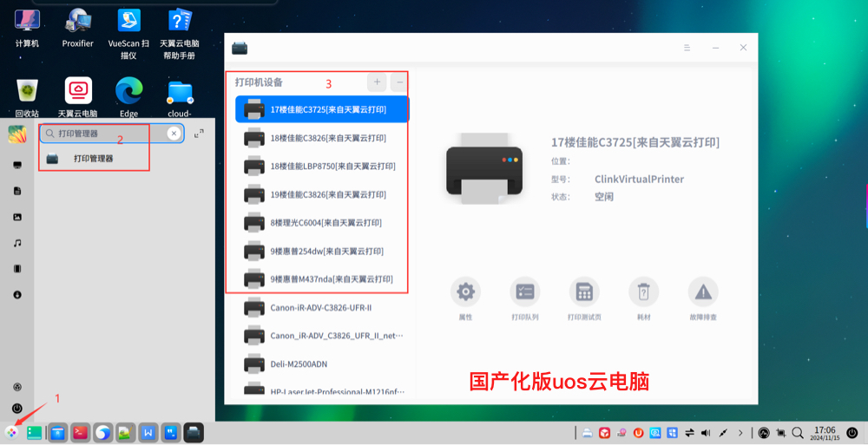This screenshot has width=868, height=445.
Task: Click the launcher user avatar
Action: 17,134
